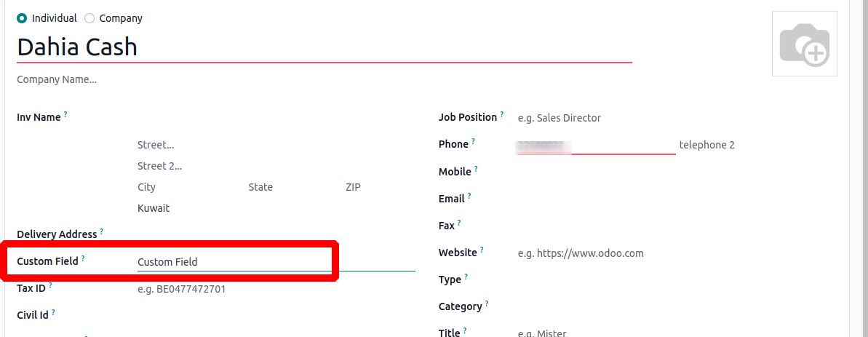Viewport: 868px width, 337px height.
Task: Click the Dahia Cash name field
Action: 324,47
